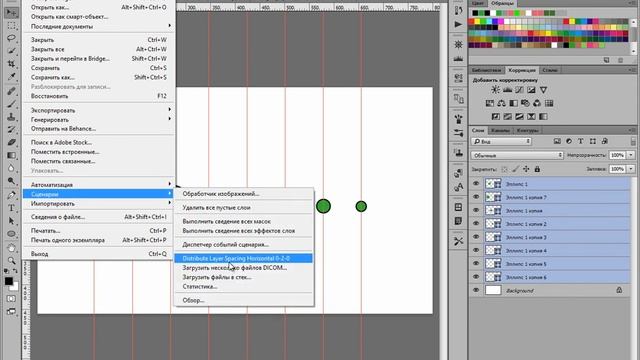640x360 pixels.
Task: Toggle Quick Mask mode icon
Action: pos(11,298)
